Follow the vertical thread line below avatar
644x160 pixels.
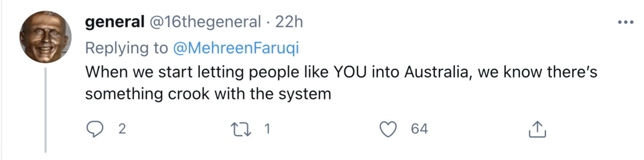[x=46, y=110]
